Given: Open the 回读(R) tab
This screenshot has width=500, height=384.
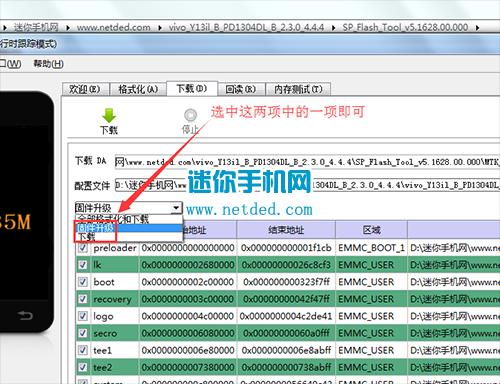Looking at the screenshot, I should coord(241,89).
